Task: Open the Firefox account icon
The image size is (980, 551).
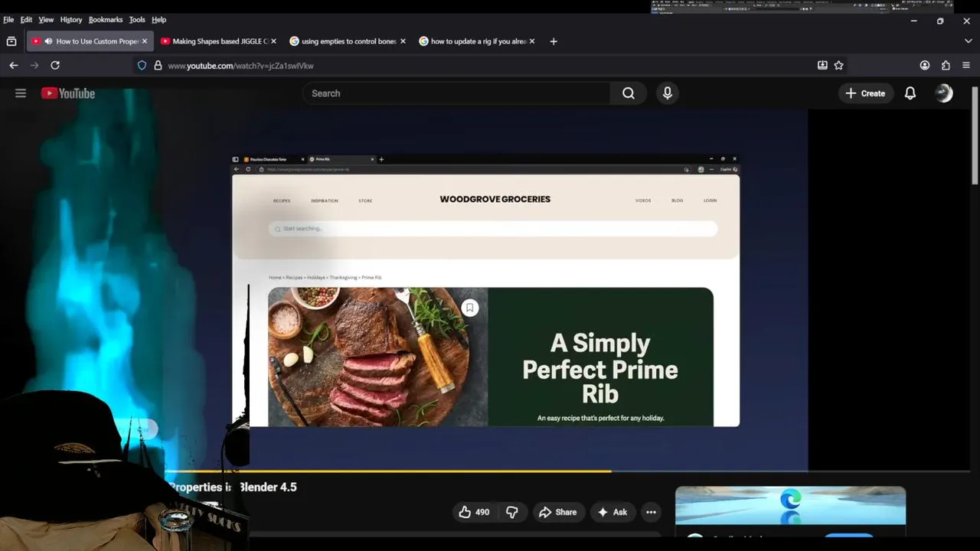Action: (925, 66)
